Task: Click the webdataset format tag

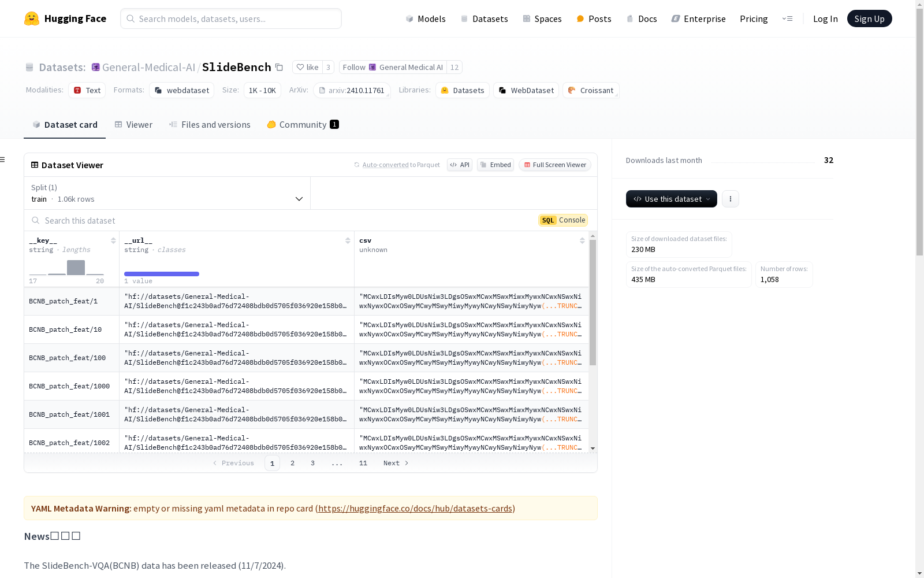Action: click(x=182, y=90)
